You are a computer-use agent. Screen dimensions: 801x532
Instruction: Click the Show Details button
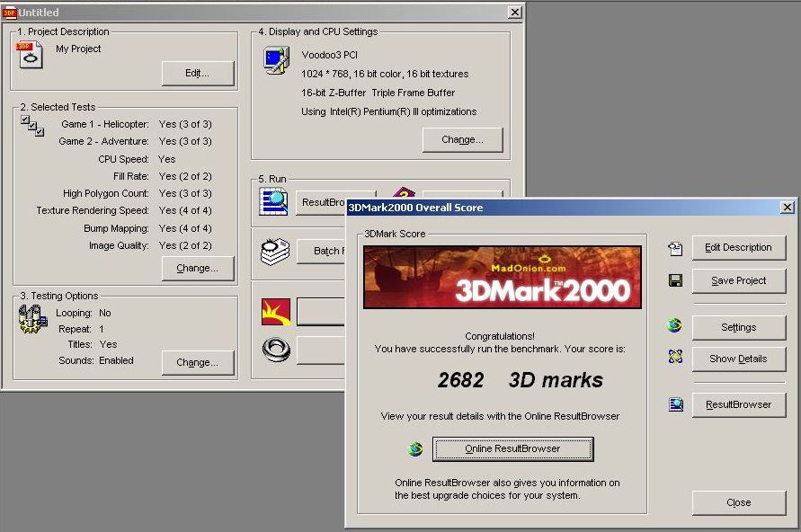pyautogui.click(x=739, y=359)
